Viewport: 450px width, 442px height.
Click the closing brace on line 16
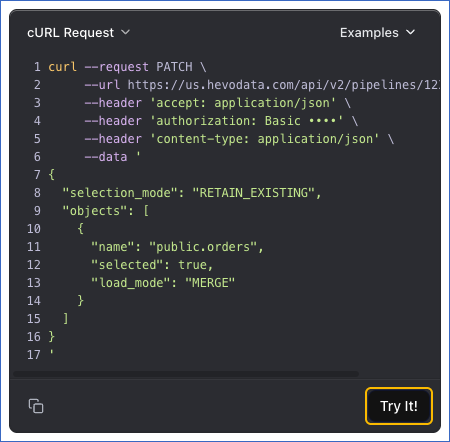51,337
